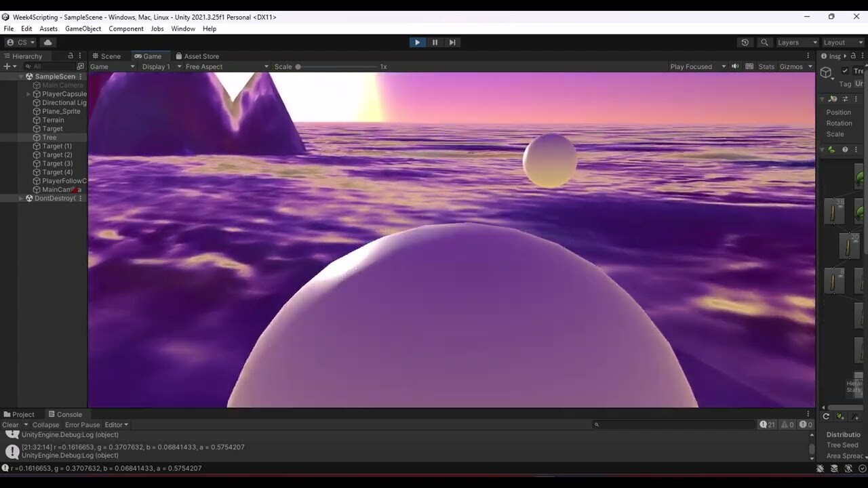
Task: Toggle the Tree active checkbox in the Inspector
Action: coord(845,70)
